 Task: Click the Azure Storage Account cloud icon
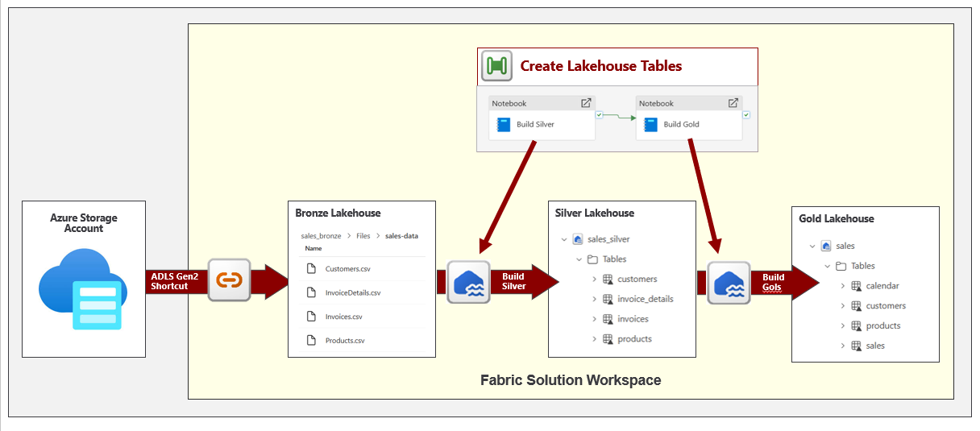[83, 288]
